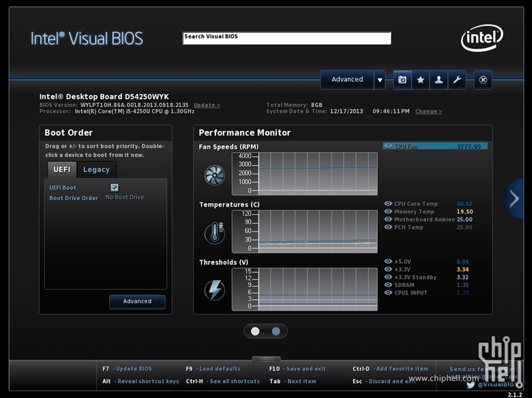
Task: Open the favorites star icon
Action: [x=421, y=80]
